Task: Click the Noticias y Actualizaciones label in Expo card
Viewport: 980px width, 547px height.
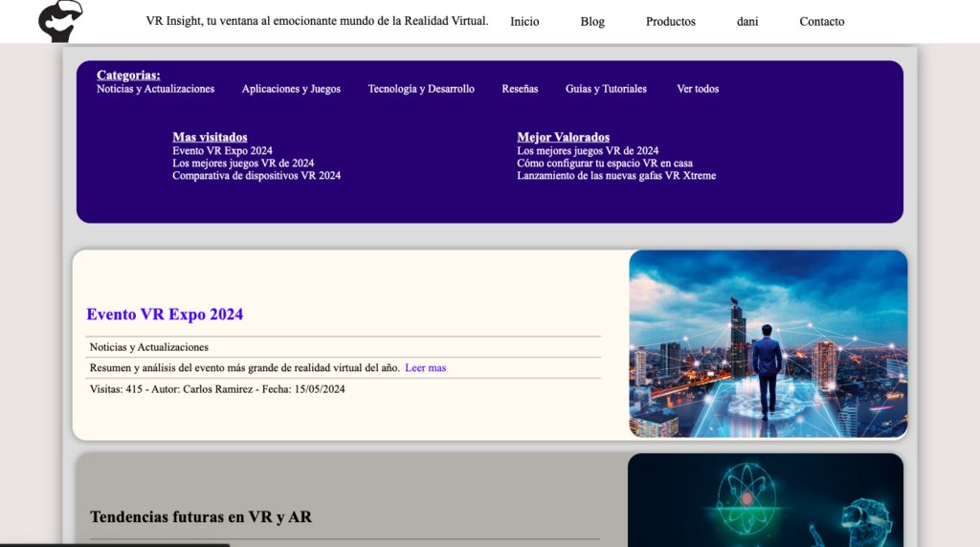Action: tap(148, 347)
